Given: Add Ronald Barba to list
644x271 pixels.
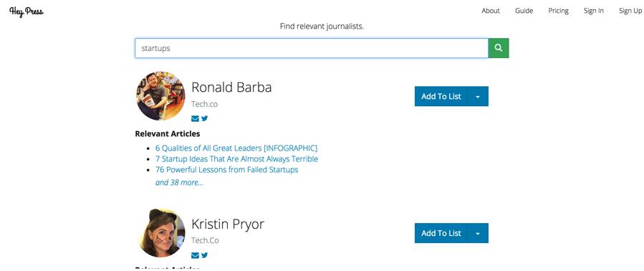Looking at the screenshot, I should [x=441, y=96].
